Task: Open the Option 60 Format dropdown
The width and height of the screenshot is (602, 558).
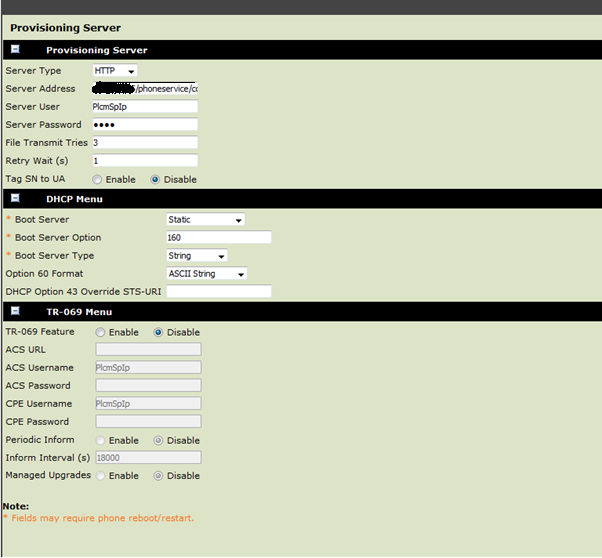Action: 207,274
